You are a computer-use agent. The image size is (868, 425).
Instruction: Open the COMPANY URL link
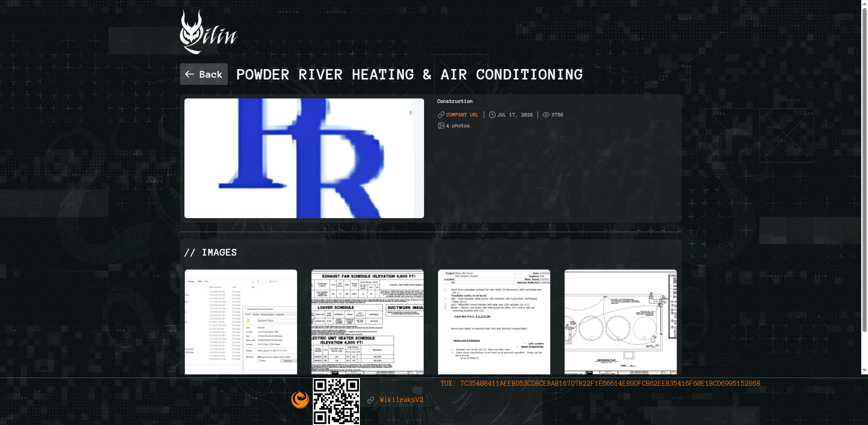click(462, 115)
